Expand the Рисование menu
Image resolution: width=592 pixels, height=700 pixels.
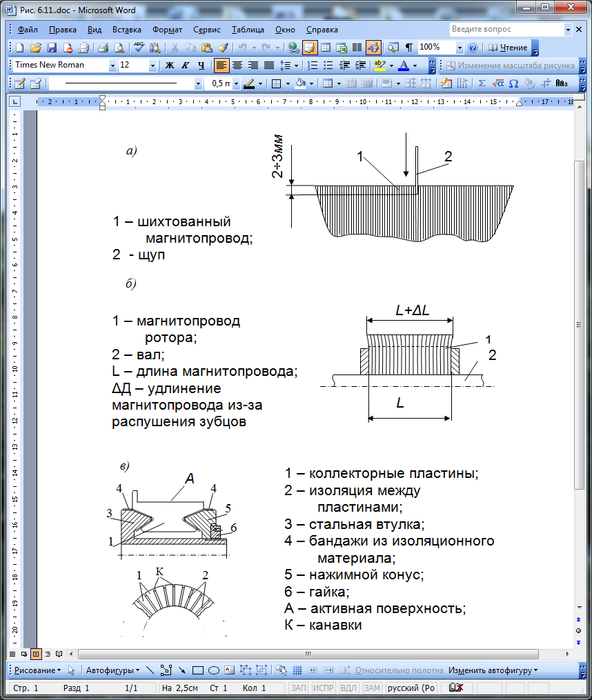click(37, 670)
